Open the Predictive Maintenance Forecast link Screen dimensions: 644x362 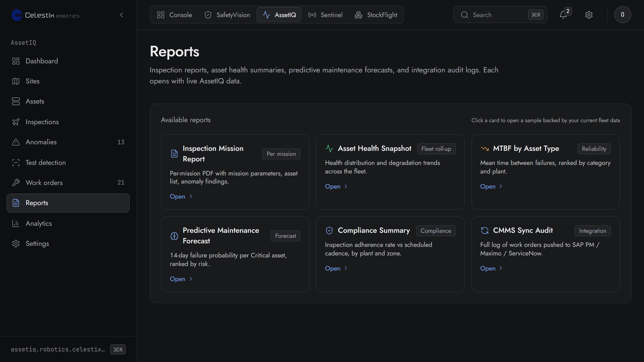[x=181, y=279]
